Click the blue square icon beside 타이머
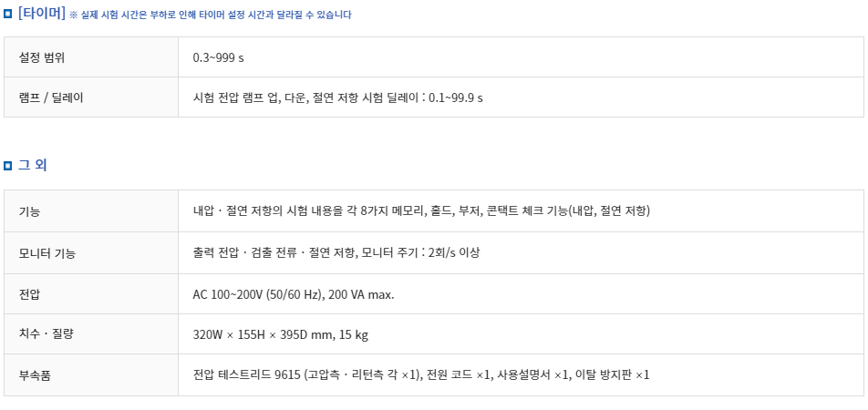Screen dimensions: 868x410 tap(8, 15)
